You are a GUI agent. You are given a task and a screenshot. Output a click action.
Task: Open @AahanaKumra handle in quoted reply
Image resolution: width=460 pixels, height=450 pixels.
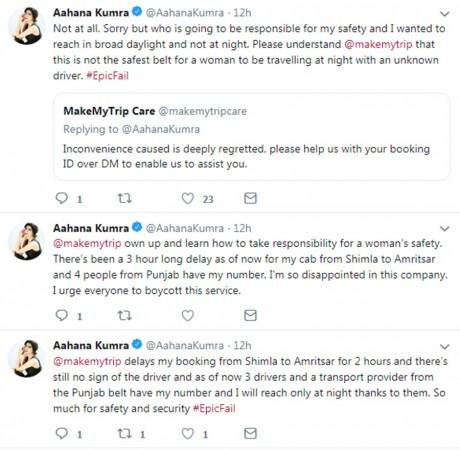click(x=161, y=129)
